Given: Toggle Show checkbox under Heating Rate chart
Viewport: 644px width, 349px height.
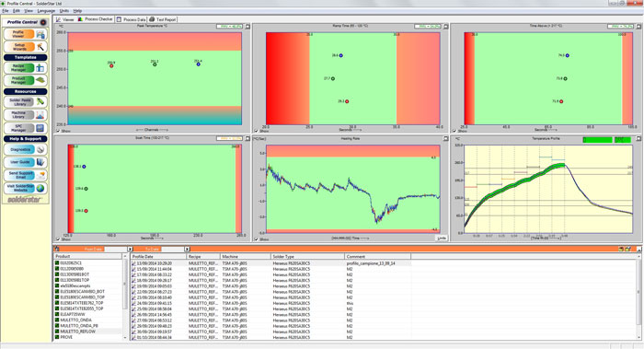Looking at the screenshot, I should point(257,238).
